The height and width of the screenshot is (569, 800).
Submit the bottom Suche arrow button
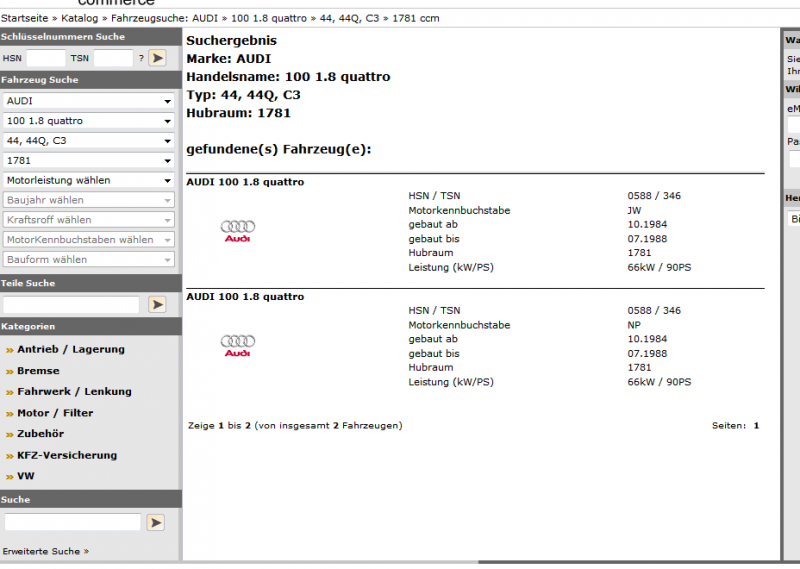tap(156, 523)
